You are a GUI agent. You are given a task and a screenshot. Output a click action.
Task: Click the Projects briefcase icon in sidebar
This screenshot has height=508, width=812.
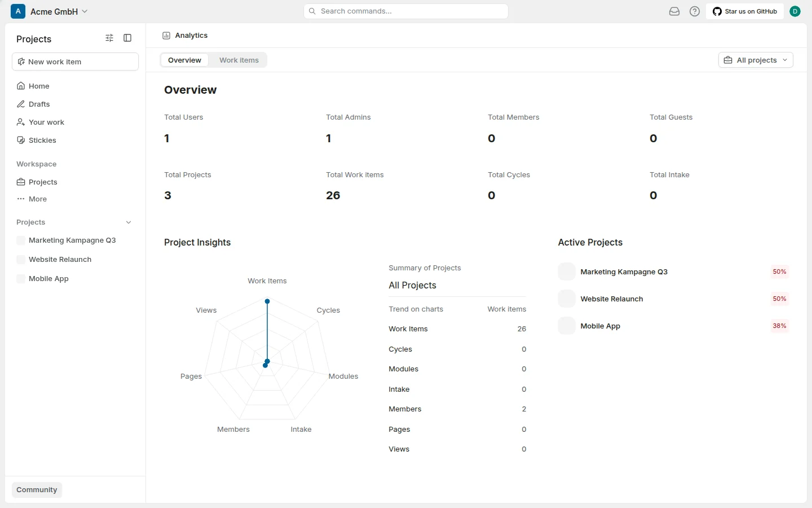point(21,182)
